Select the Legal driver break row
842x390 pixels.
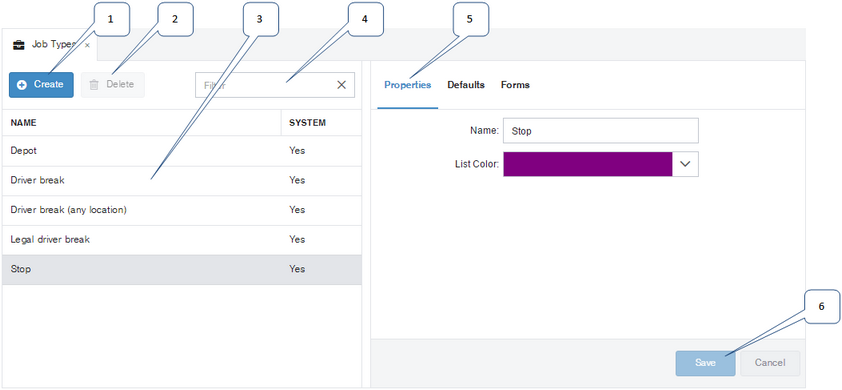coord(182,240)
